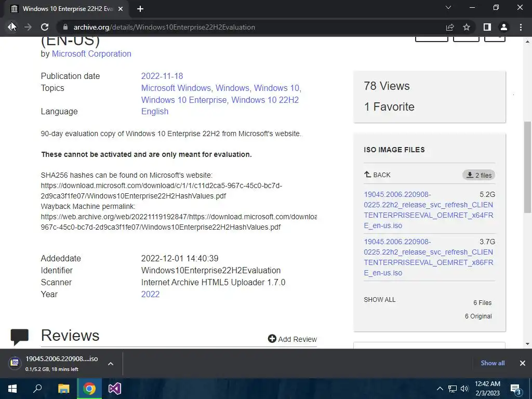Open the Windows topic link
Screen dimensions: 532x399
(x=232, y=88)
